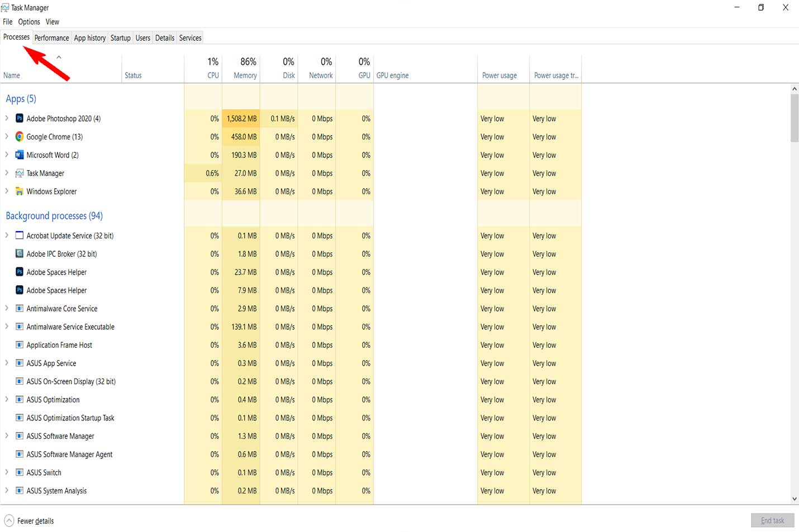Click the ASUS System Analysis icon
The image size is (799, 532).
20,491
